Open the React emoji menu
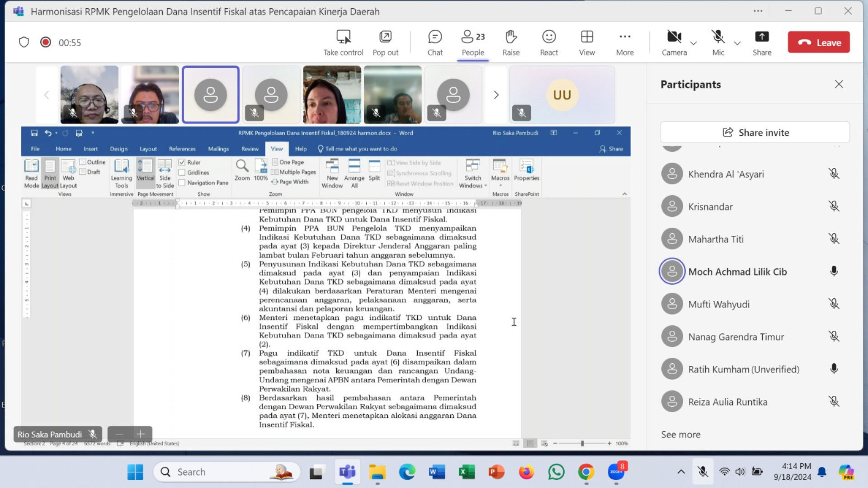868x488 pixels. coord(549,43)
